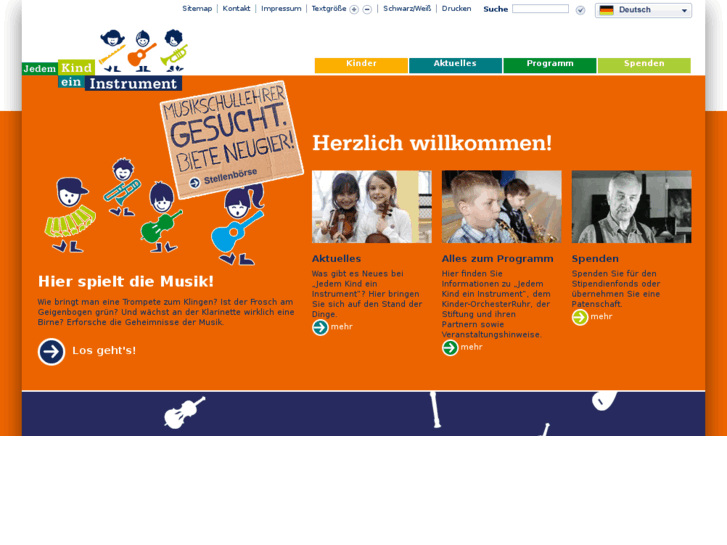
Task: Open the saxophone boys photo
Action: click(x=502, y=207)
